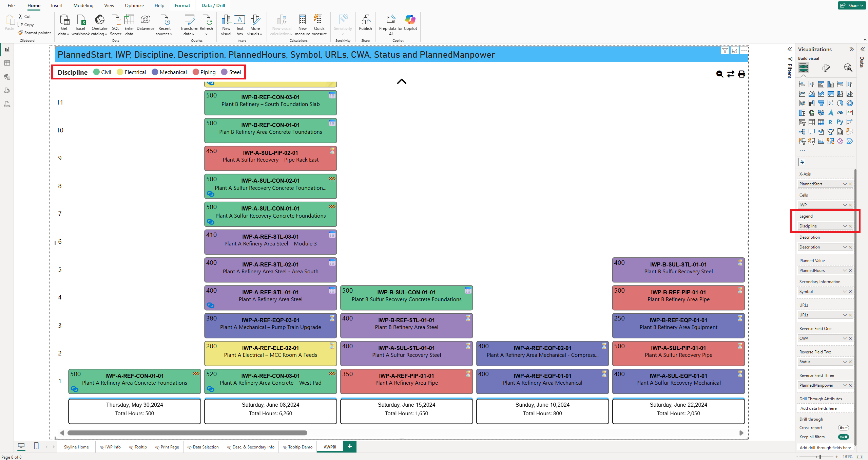Open the Modeling ribbon tab
868x460 pixels.
(x=83, y=5)
